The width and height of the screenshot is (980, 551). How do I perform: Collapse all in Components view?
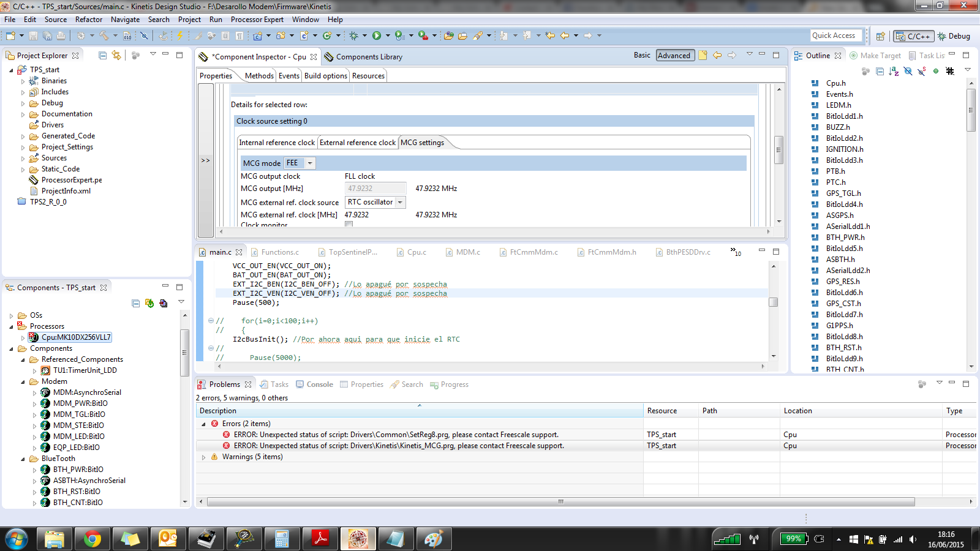[x=136, y=303]
